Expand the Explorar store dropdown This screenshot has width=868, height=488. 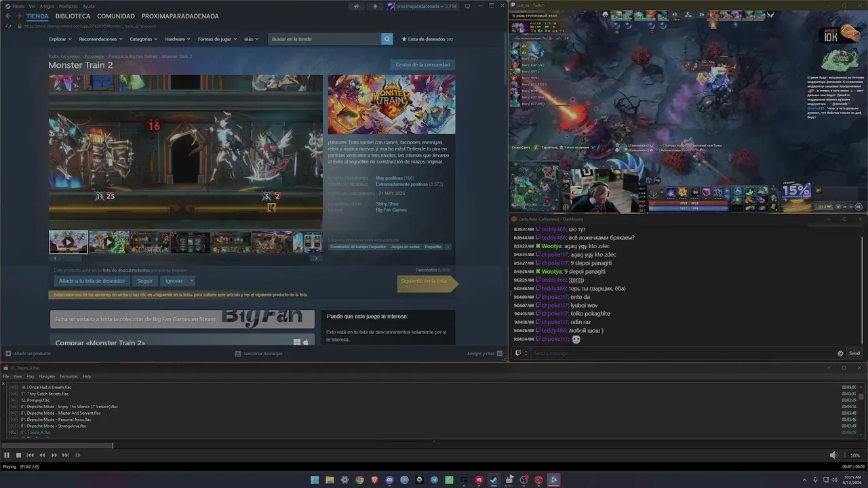click(60, 39)
